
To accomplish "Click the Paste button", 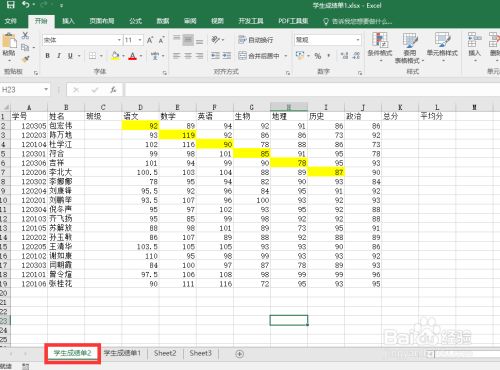I will click(9, 47).
